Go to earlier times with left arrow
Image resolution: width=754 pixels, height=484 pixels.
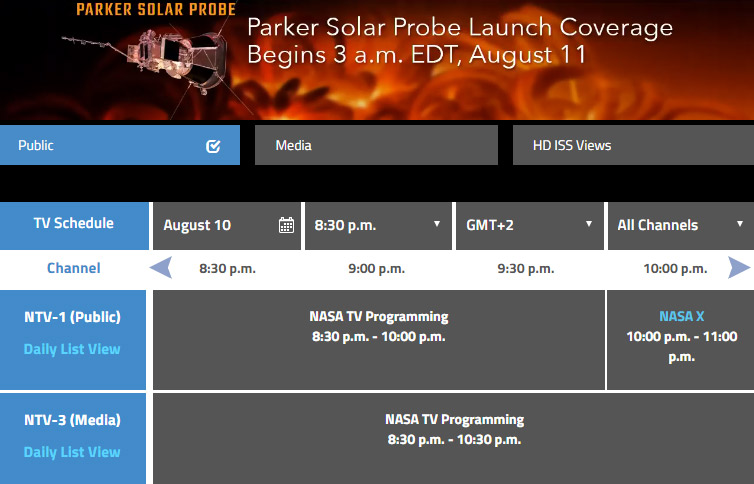[161, 268]
